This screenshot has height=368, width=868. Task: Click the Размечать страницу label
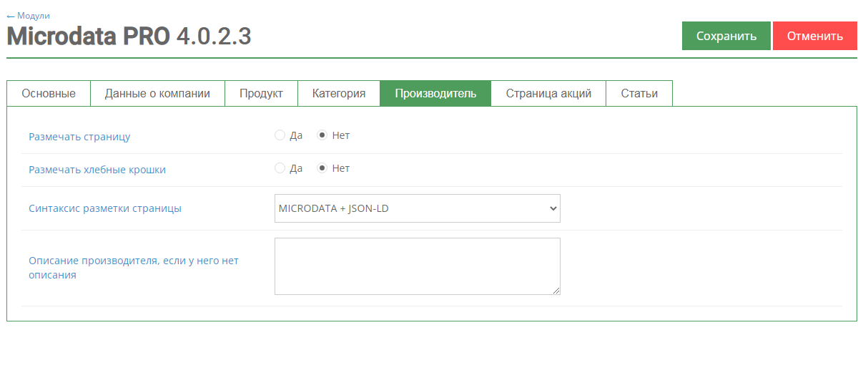(x=79, y=136)
